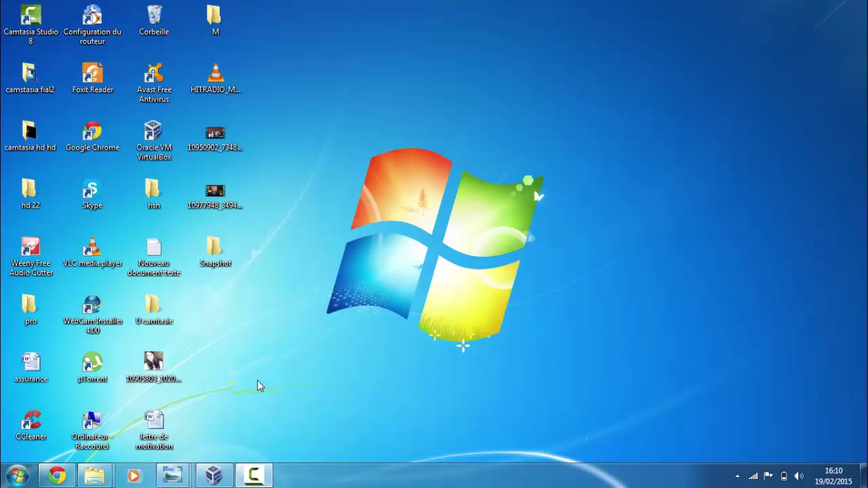Switch to Camtasia taskbar button
Viewport: 868px width, 488px height.
tap(254, 476)
